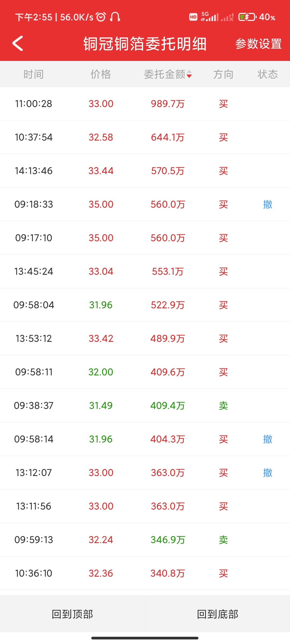Tap the 方向 column header
This screenshot has height=644, width=290.
pyautogui.click(x=223, y=74)
